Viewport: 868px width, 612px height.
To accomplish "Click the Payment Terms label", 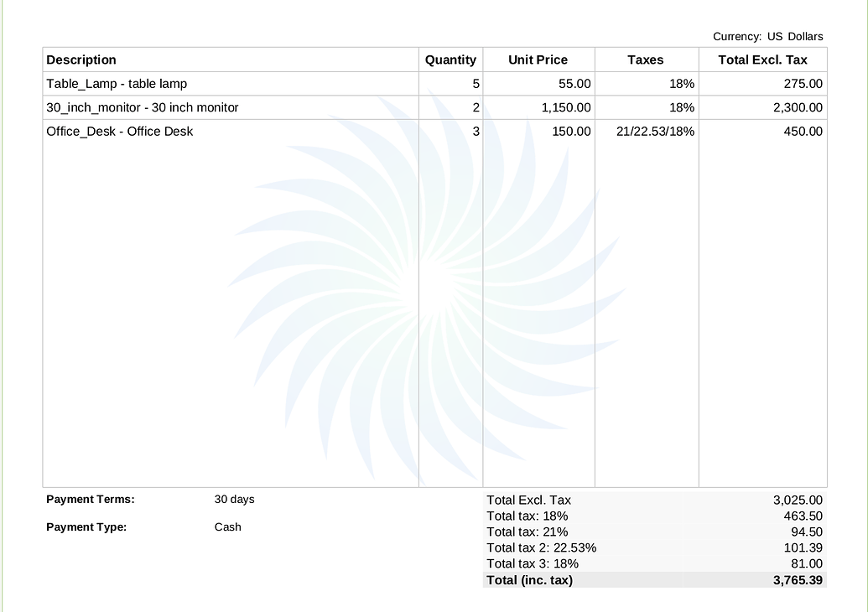I will point(91,499).
